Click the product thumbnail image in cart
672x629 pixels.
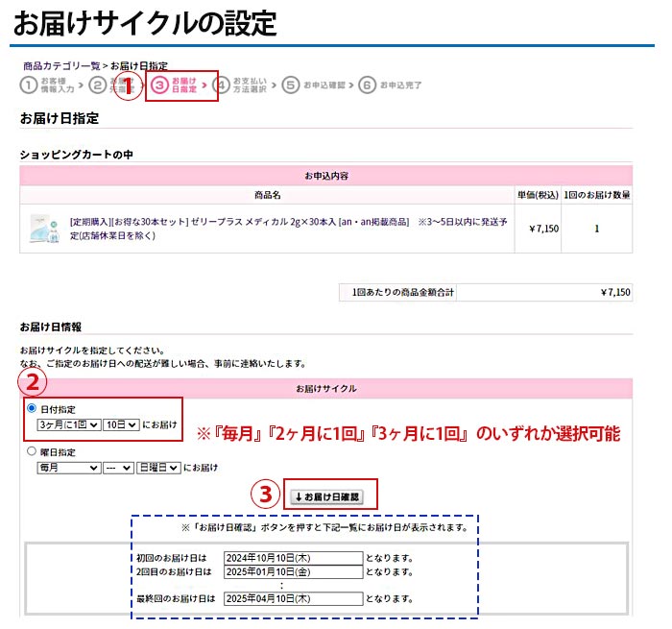click(x=44, y=229)
